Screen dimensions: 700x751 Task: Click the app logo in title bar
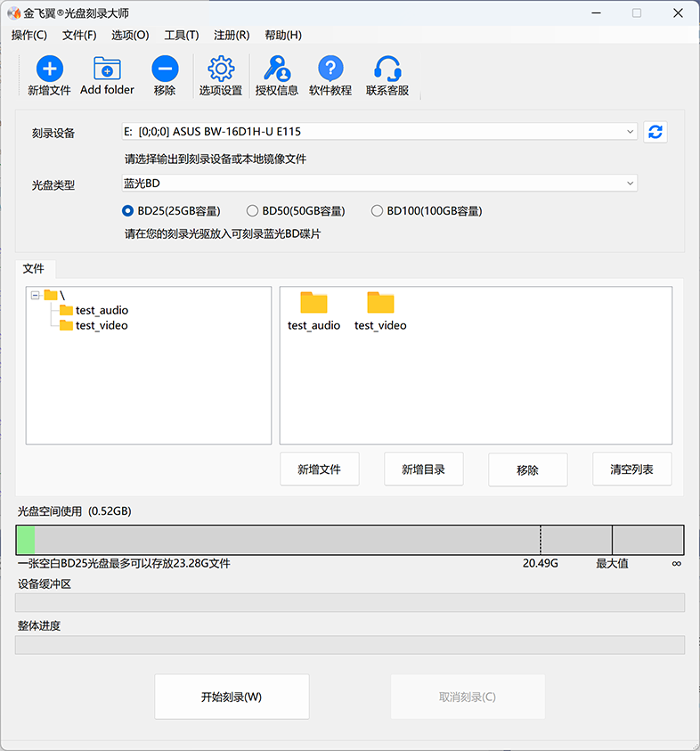(13, 13)
